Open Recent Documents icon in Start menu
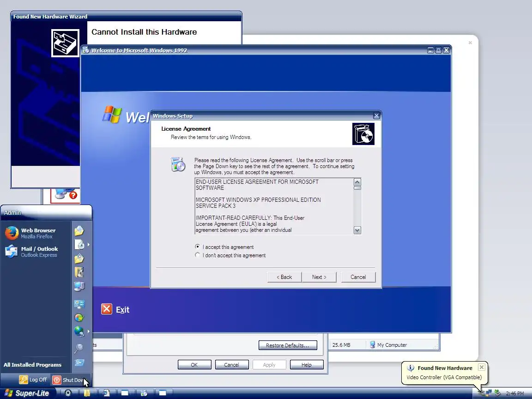The image size is (532, 399). click(79, 244)
